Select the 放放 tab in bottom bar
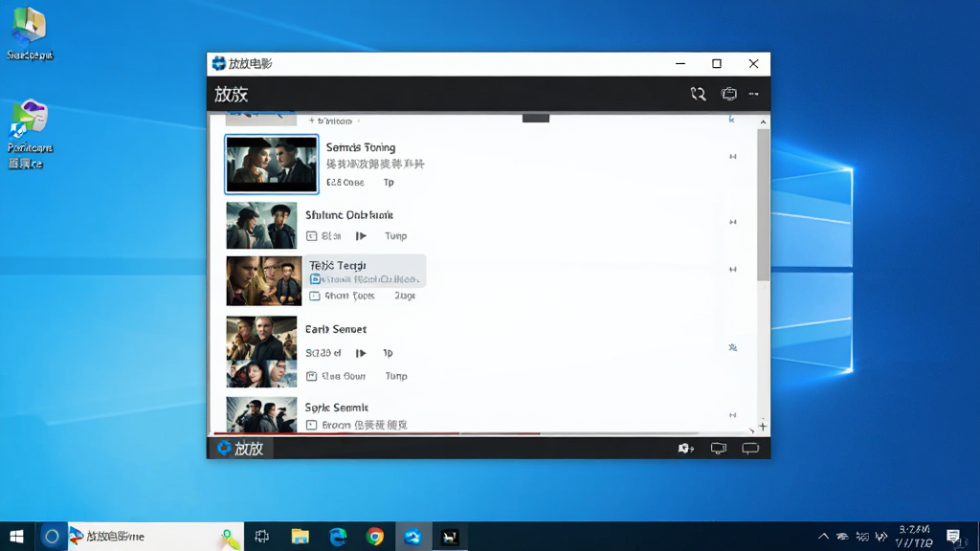 pyautogui.click(x=240, y=448)
